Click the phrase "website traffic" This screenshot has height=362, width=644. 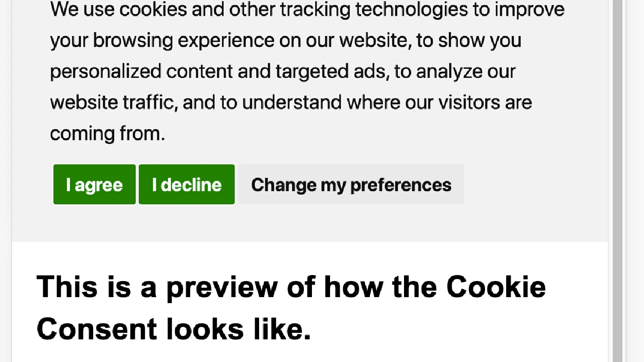pos(113,103)
